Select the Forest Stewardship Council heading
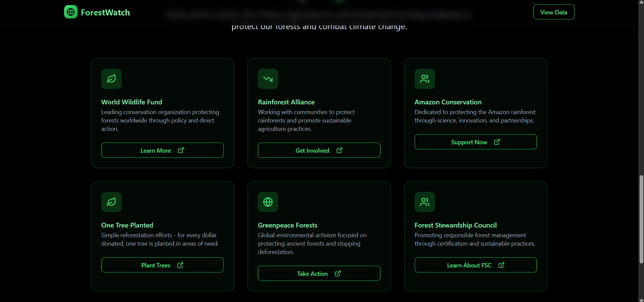This screenshot has width=644, height=302. (x=456, y=225)
